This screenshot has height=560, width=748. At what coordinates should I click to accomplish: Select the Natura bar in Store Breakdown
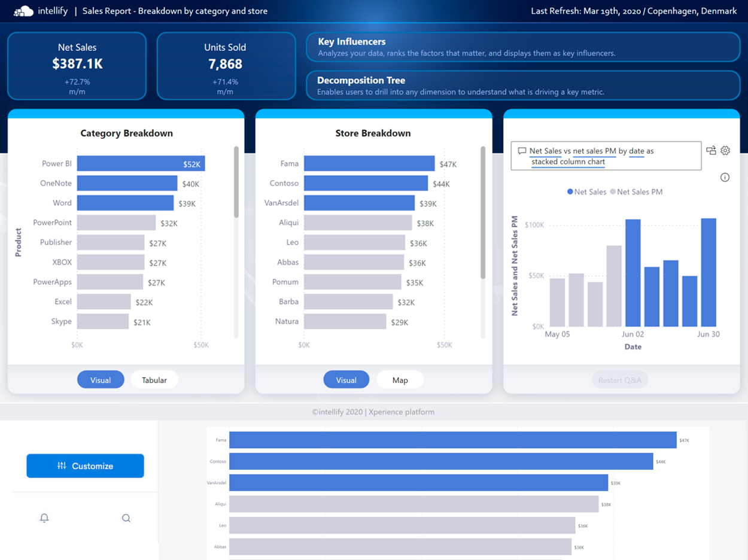(345, 321)
